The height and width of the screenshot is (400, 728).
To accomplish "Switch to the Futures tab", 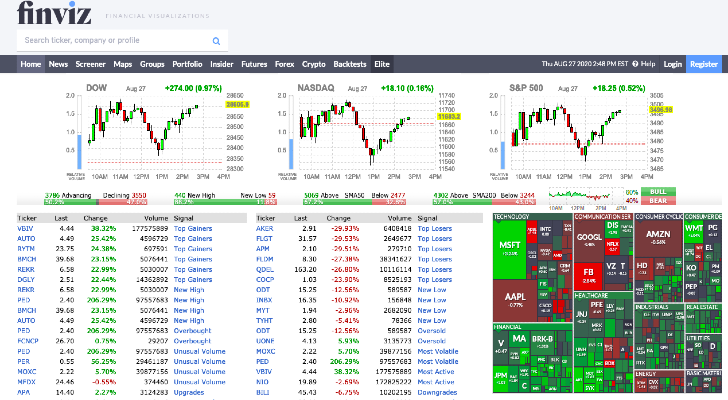I will coord(254,64).
